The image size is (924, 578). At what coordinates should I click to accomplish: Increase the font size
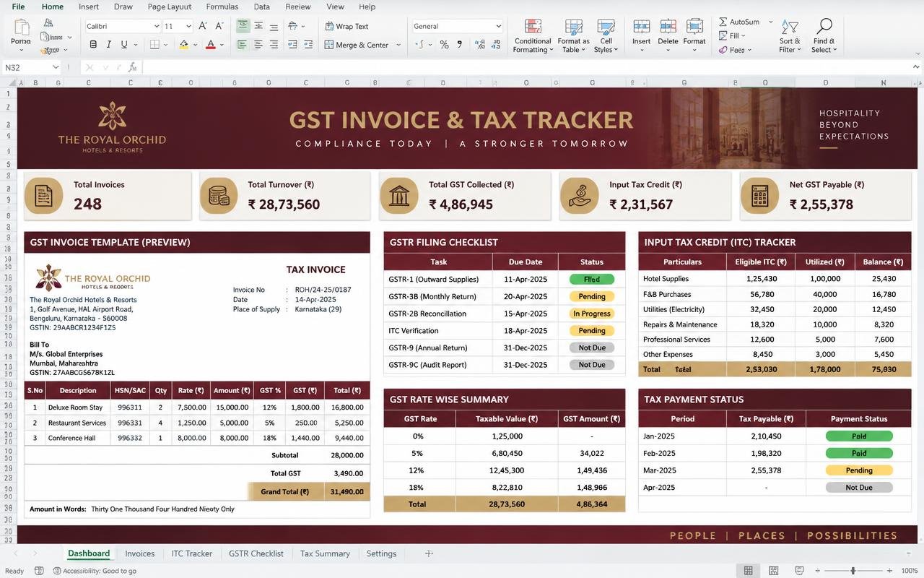(203, 26)
